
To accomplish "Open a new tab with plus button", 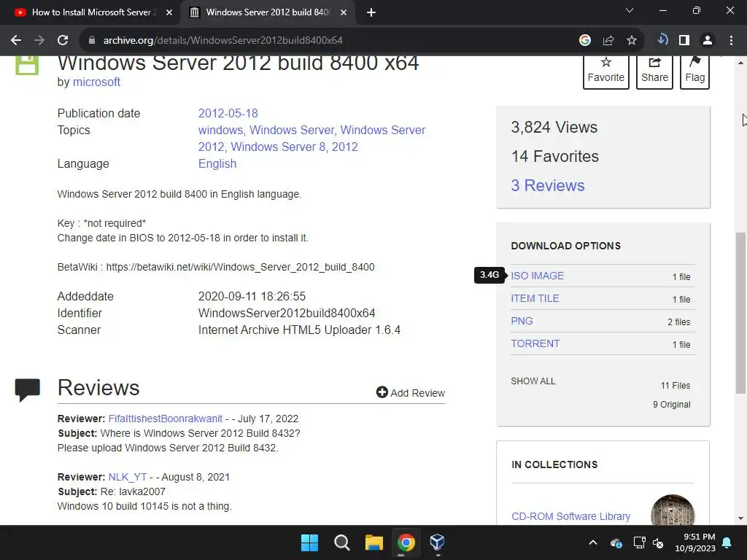I will click(371, 12).
